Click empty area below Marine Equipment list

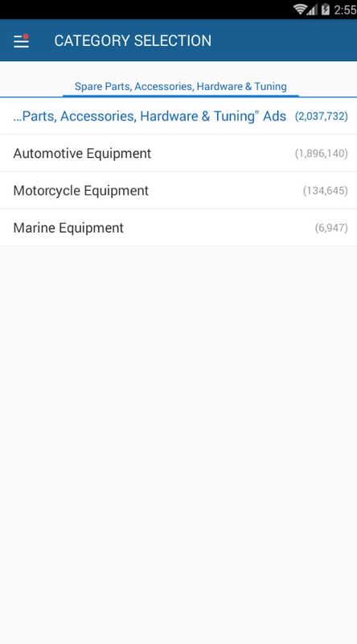tap(178, 445)
